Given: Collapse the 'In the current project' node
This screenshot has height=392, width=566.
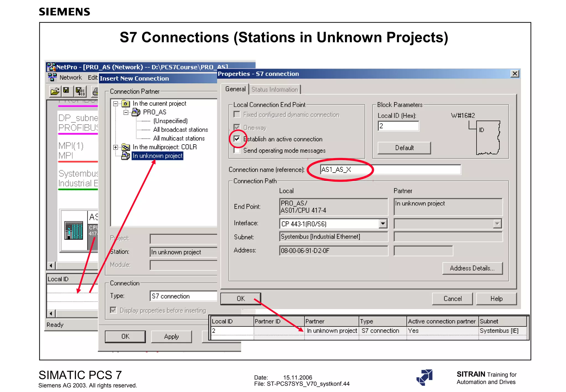Looking at the screenshot, I should click(x=116, y=104).
